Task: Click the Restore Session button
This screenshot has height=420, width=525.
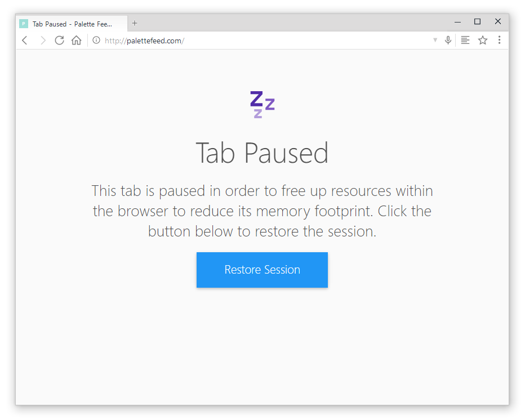Action: pos(262,270)
